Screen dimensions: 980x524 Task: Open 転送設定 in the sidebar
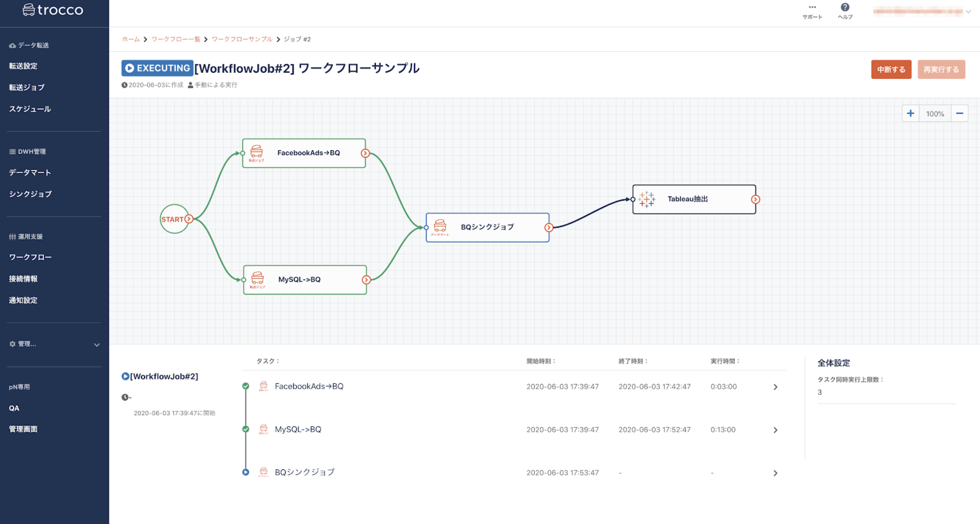point(23,66)
